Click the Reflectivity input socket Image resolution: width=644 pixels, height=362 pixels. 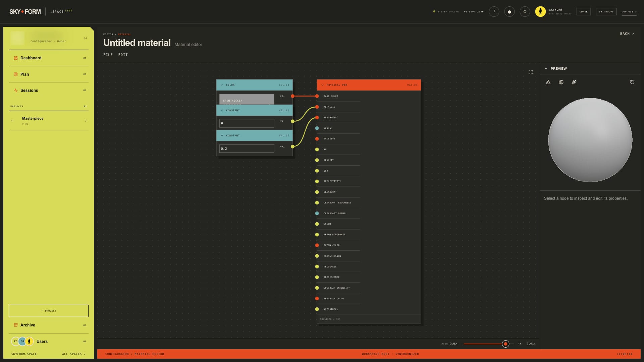(x=317, y=181)
